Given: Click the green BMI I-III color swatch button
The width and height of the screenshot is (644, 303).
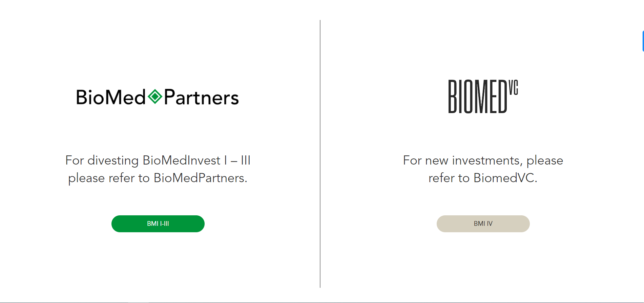Looking at the screenshot, I should (x=158, y=223).
